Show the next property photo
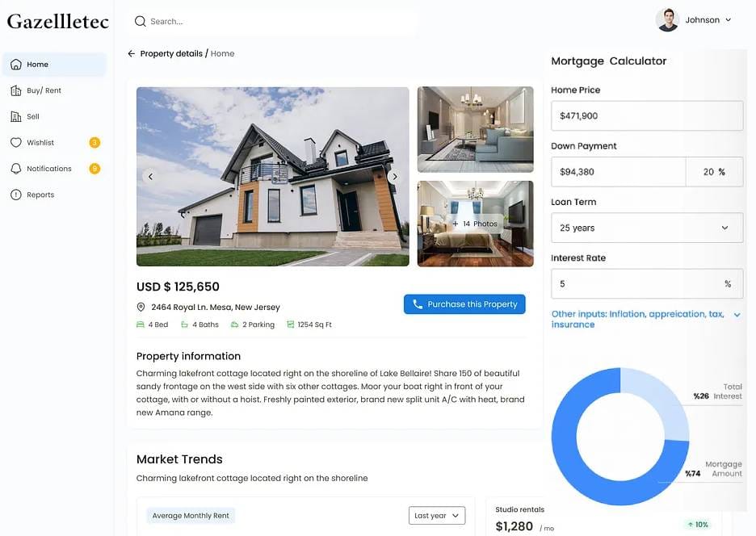 tap(394, 177)
